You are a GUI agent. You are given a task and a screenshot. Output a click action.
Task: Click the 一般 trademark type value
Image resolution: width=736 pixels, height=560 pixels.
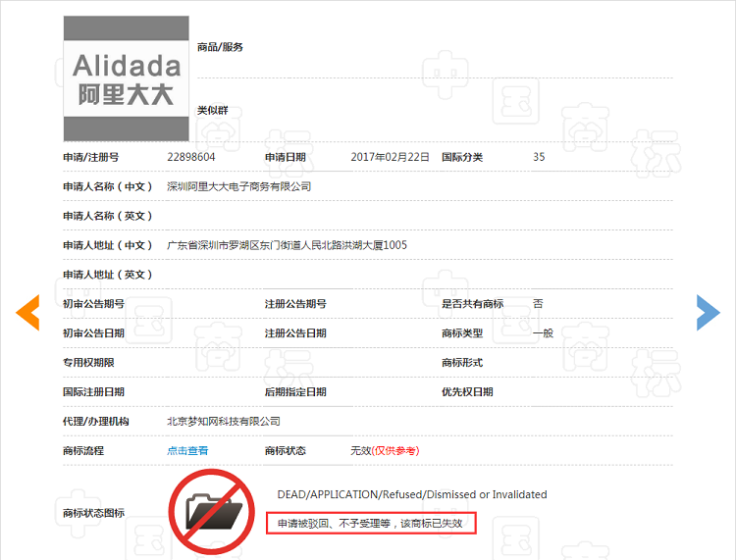click(543, 333)
